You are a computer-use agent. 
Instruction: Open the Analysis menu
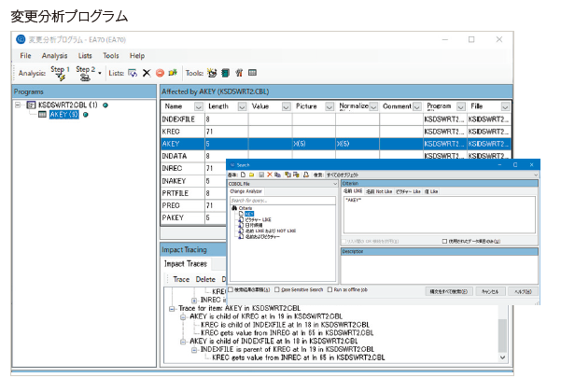[x=54, y=55]
